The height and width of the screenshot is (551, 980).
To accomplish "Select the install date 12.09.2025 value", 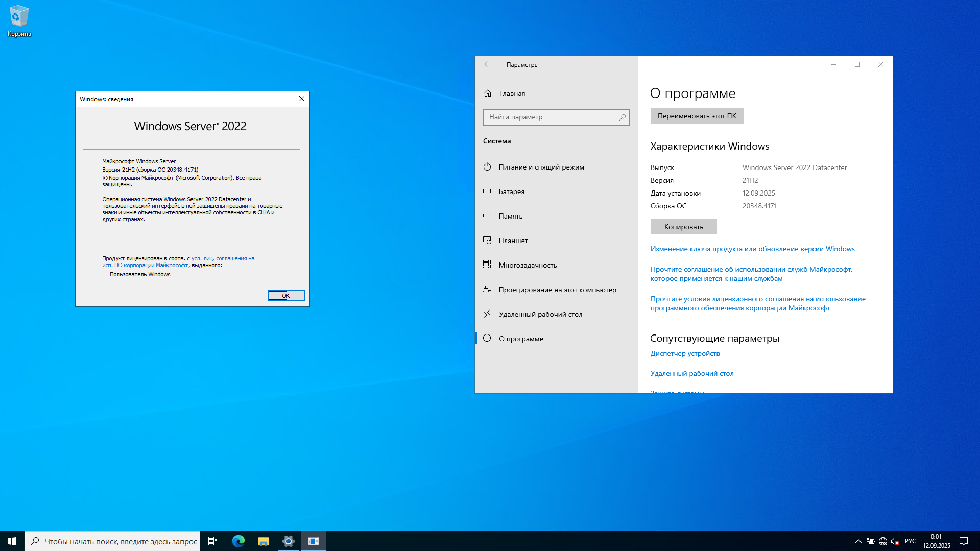I will [x=759, y=193].
